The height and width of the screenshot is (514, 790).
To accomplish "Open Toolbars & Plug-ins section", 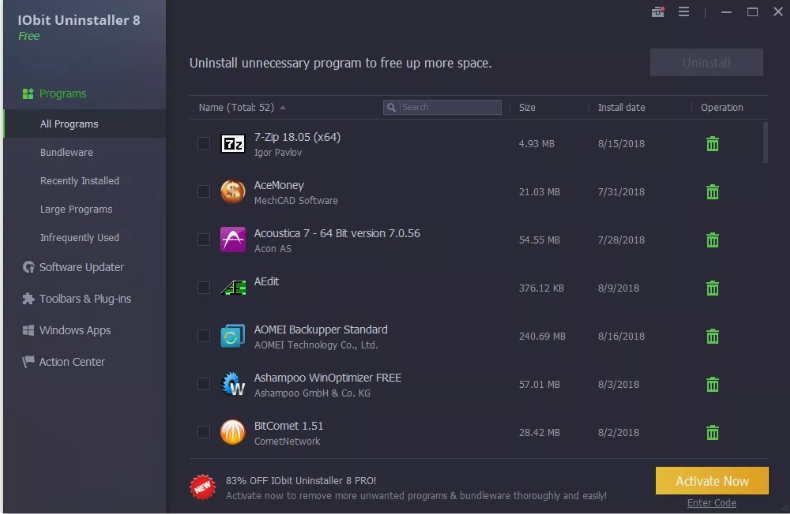I will tap(77, 299).
